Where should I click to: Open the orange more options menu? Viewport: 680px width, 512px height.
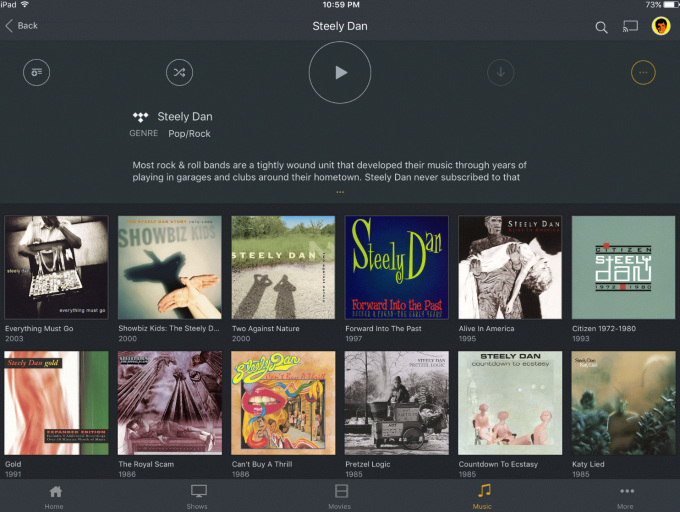[644, 72]
